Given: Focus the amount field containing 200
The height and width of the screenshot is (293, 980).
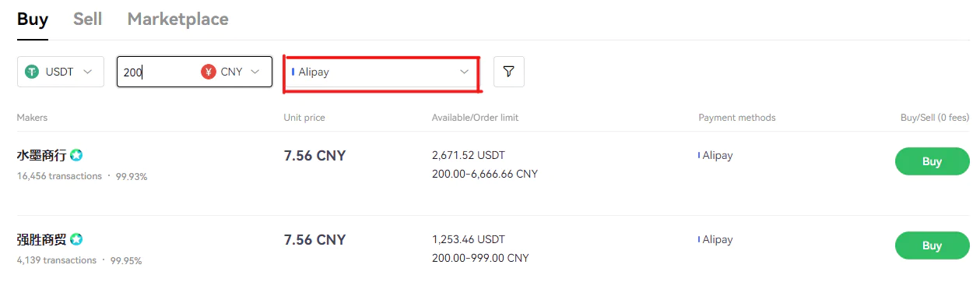Looking at the screenshot, I should click(x=157, y=72).
